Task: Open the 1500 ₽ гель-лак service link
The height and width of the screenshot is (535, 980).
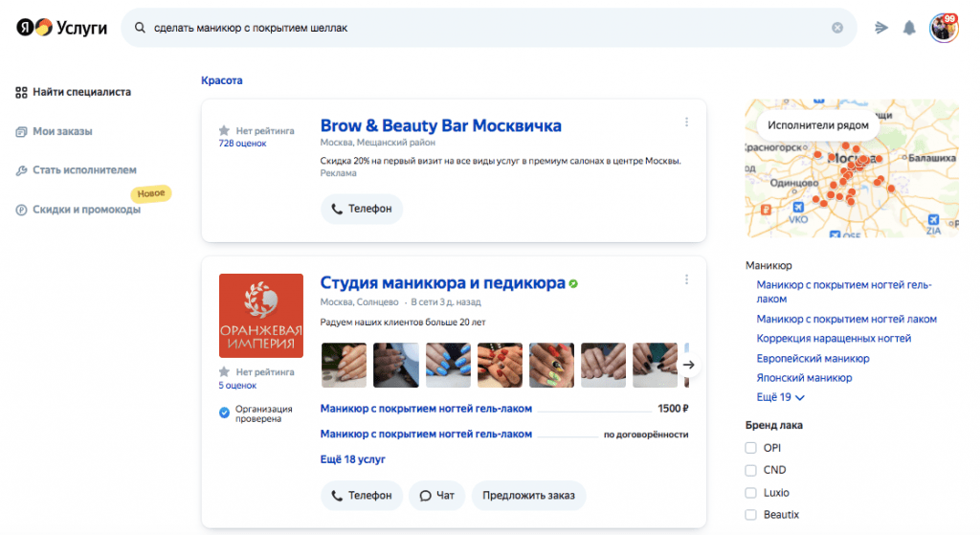Action: tap(426, 409)
